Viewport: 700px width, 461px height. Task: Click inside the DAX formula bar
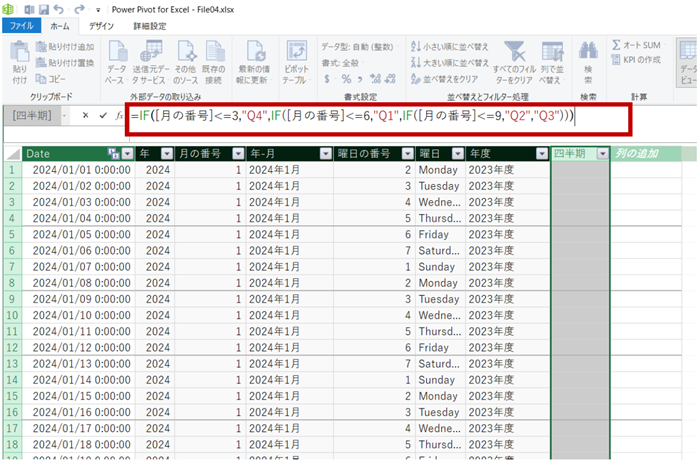click(400, 117)
